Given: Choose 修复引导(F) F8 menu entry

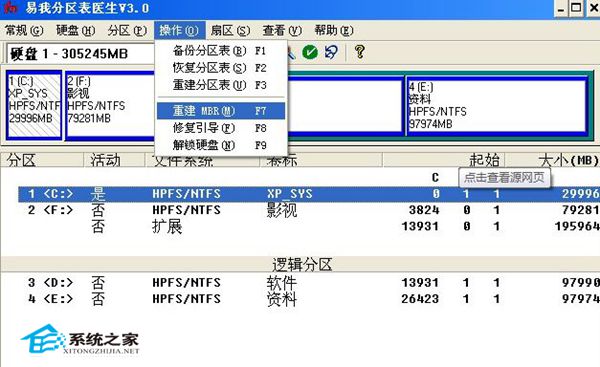Looking at the screenshot, I should pos(221,128).
